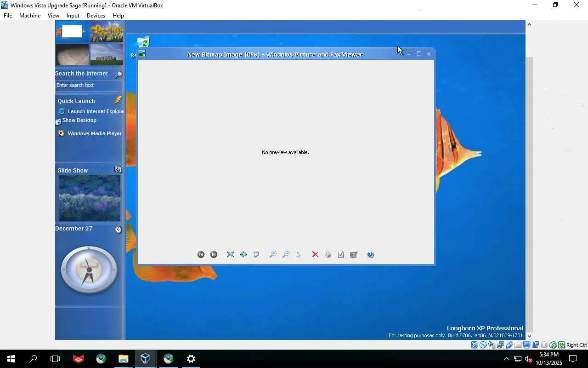This screenshot has width=588, height=368.
Task: Click the VirtualBox cube icon on taskbar
Action: (x=145, y=359)
